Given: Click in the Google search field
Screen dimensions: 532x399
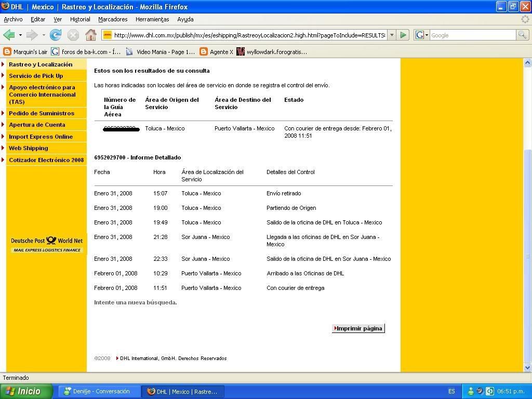Looking at the screenshot, I should point(472,35).
